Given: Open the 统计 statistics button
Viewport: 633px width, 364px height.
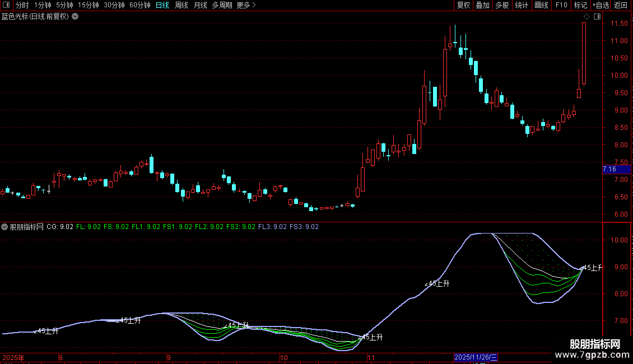Looking at the screenshot, I should pyautogui.click(x=522, y=5).
